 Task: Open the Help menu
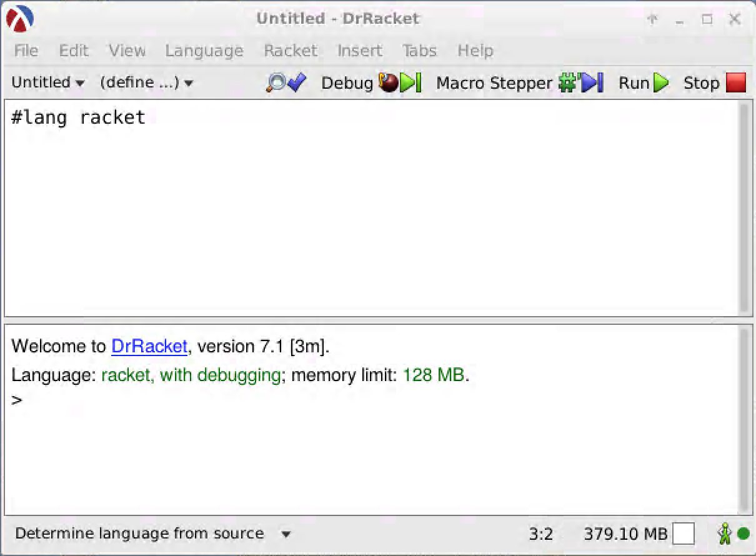click(475, 51)
